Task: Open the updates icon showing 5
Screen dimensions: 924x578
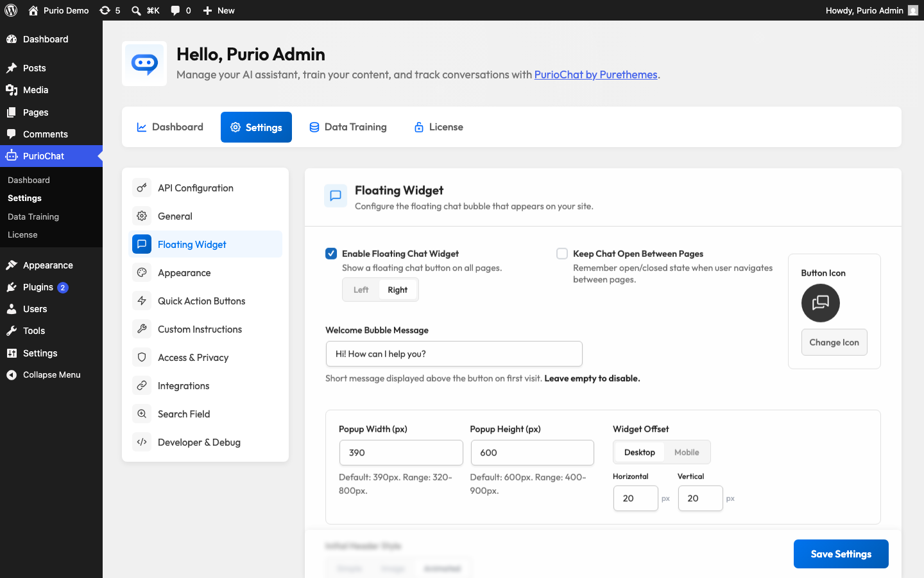Action: tap(105, 10)
